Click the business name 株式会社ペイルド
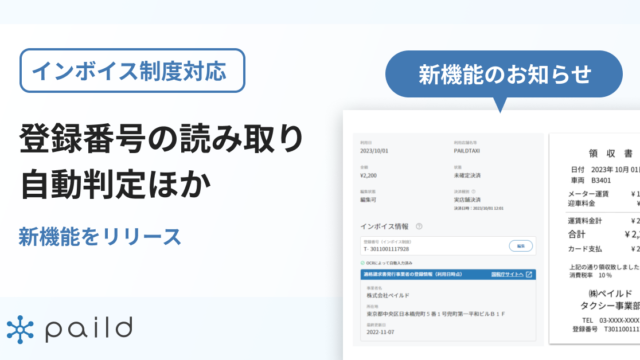 [x=388, y=296]
